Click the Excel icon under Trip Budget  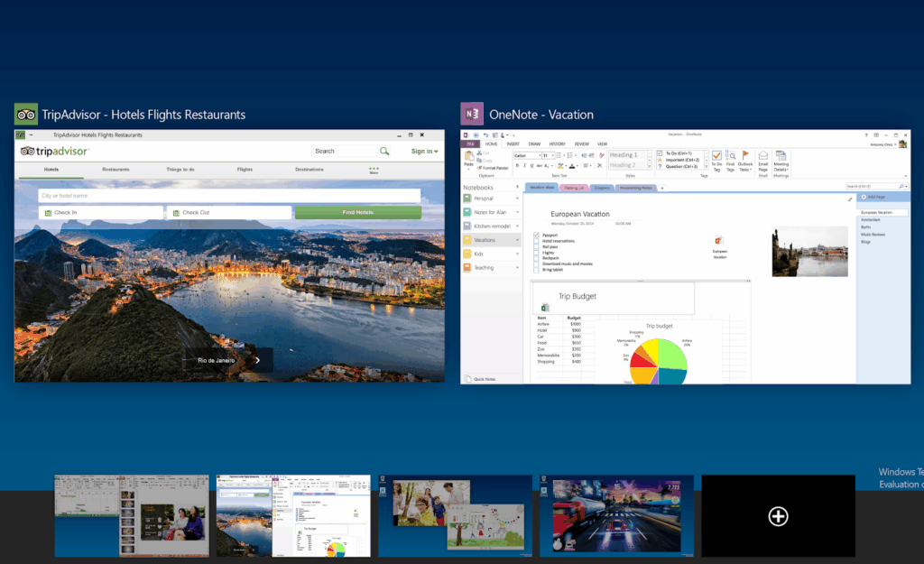[x=544, y=308]
